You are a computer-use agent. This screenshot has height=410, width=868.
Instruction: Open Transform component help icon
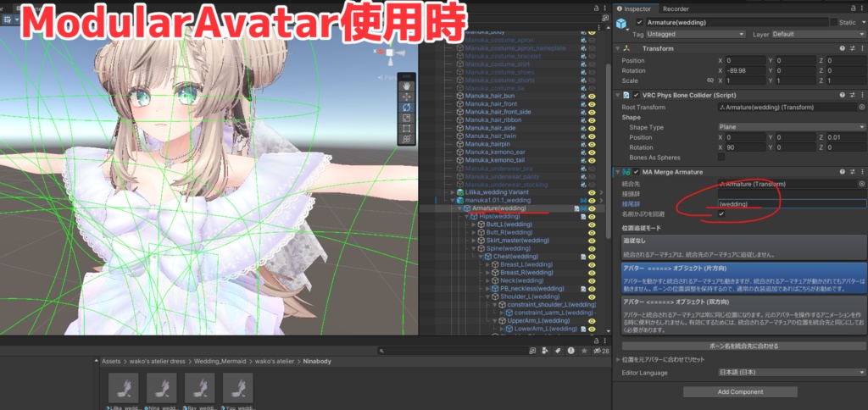(x=842, y=48)
